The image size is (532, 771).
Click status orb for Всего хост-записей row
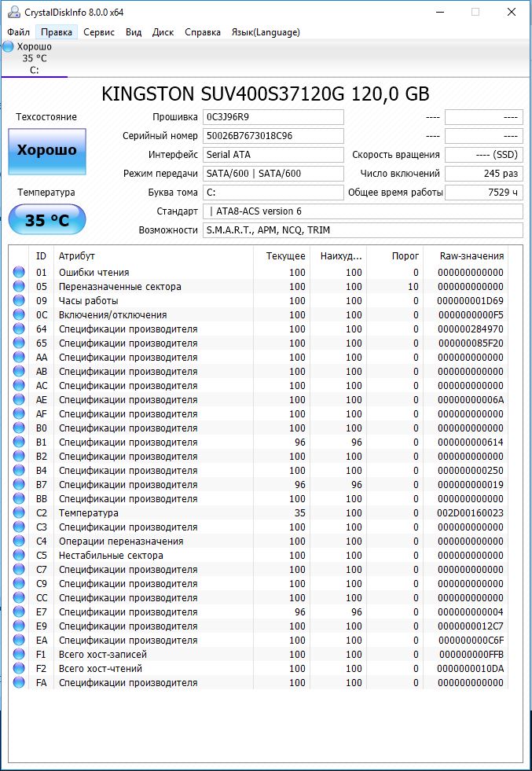19,655
